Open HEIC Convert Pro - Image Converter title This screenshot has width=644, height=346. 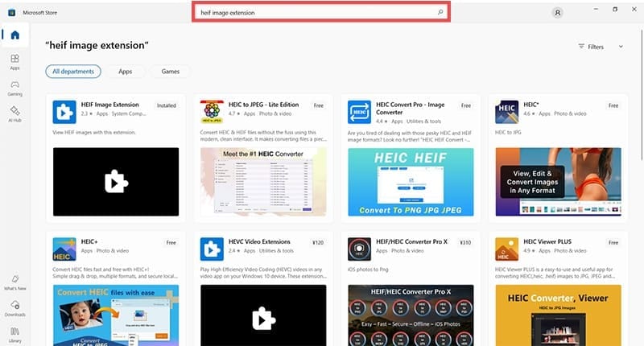(x=411, y=109)
